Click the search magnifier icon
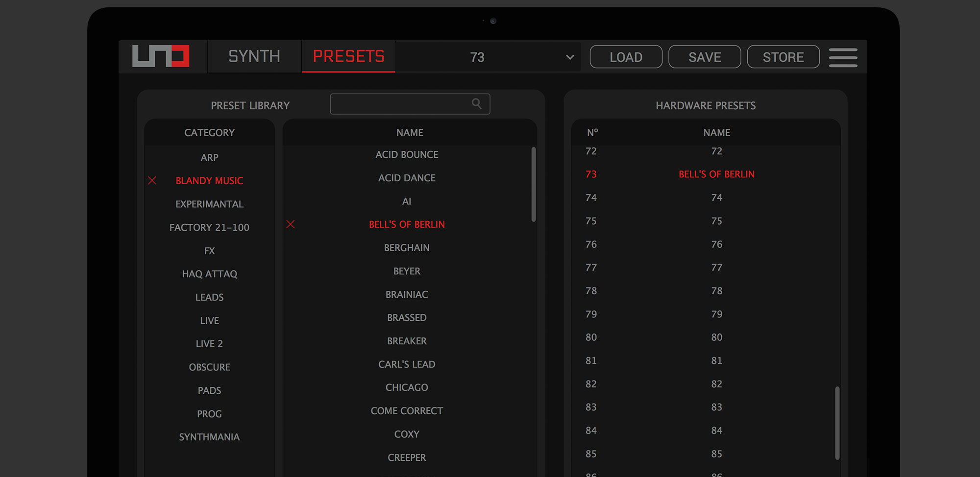The height and width of the screenshot is (477, 980). point(476,104)
